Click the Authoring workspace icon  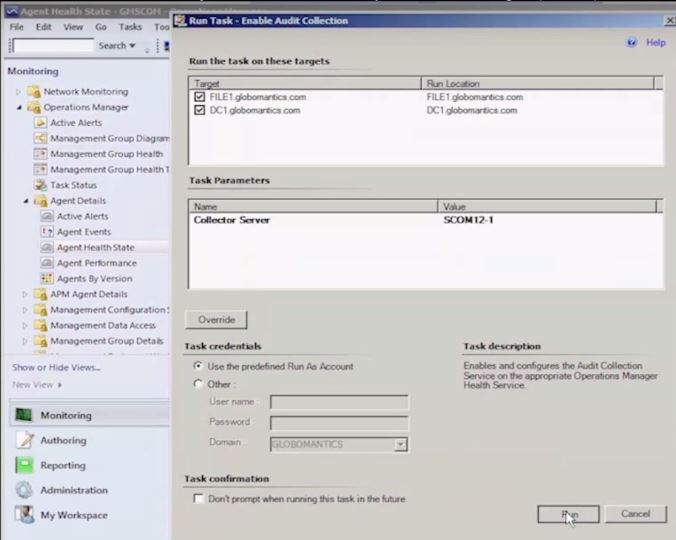click(x=23, y=440)
